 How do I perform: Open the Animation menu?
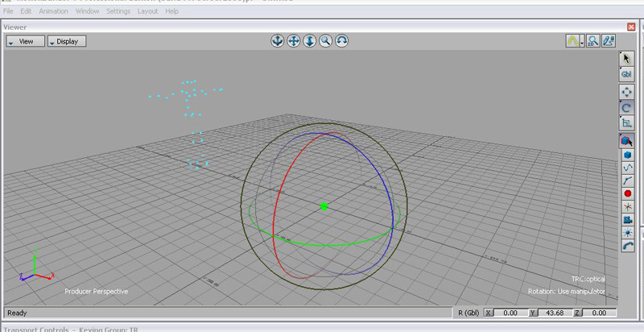pos(53,12)
